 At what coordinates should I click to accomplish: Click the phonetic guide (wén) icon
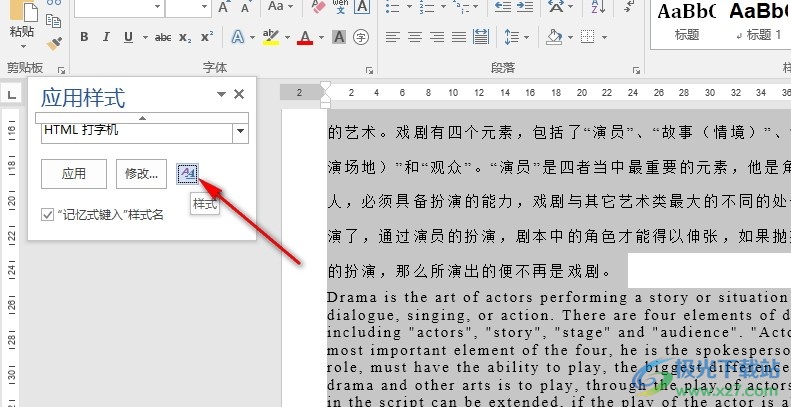[x=341, y=6]
